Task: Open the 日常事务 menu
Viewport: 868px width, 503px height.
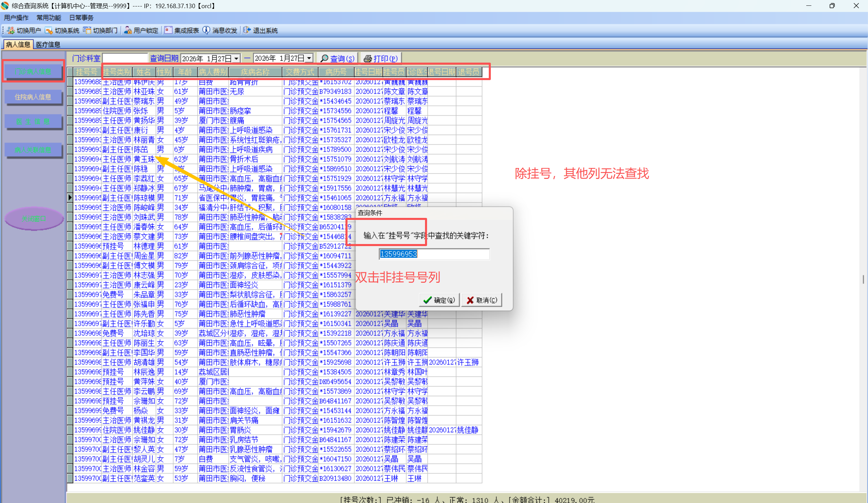Action: [81, 18]
